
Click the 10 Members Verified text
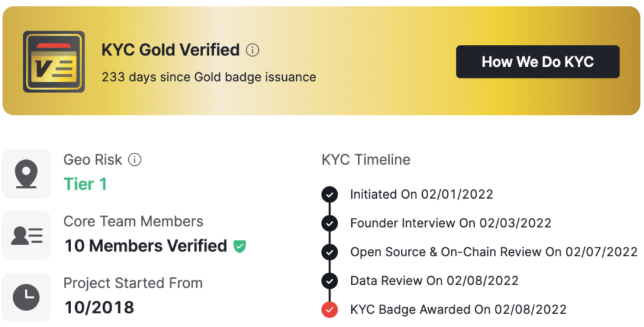pos(145,246)
